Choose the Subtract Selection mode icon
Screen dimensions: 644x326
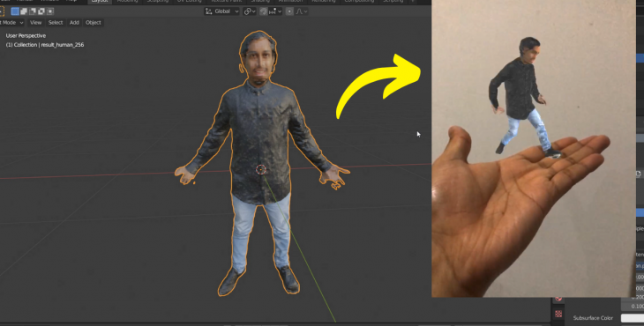coord(33,11)
